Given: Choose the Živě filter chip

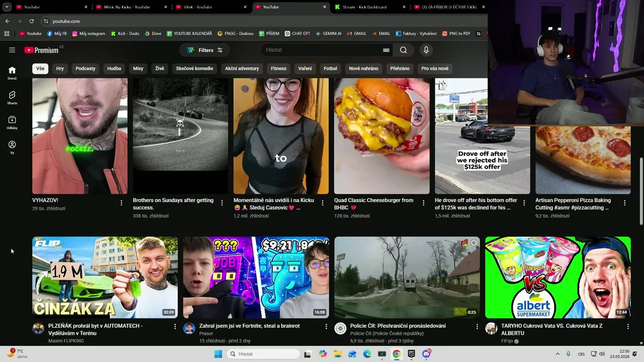Looking at the screenshot, I should pyautogui.click(x=159, y=68).
